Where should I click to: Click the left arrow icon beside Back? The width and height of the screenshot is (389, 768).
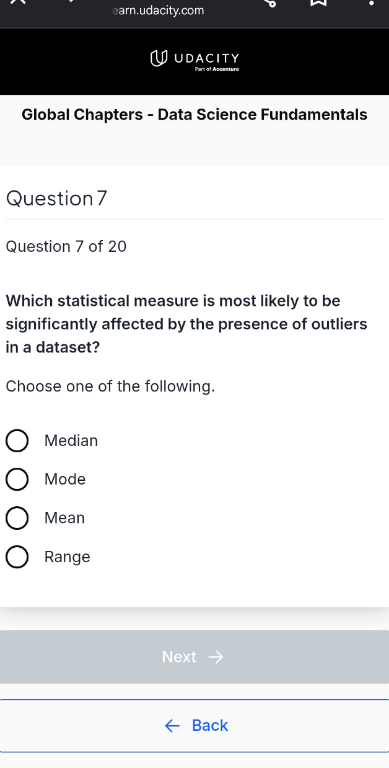(172, 725)
